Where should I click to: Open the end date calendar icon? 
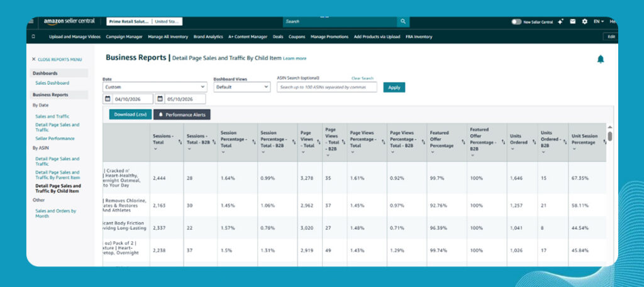(160, 99)
